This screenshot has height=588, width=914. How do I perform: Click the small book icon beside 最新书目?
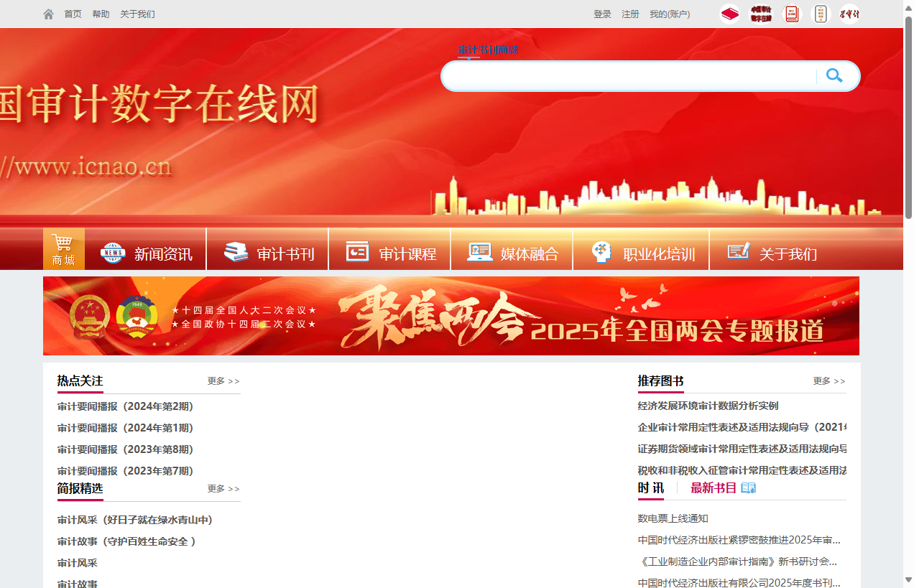pyautogui.click(x=747, y=487)
